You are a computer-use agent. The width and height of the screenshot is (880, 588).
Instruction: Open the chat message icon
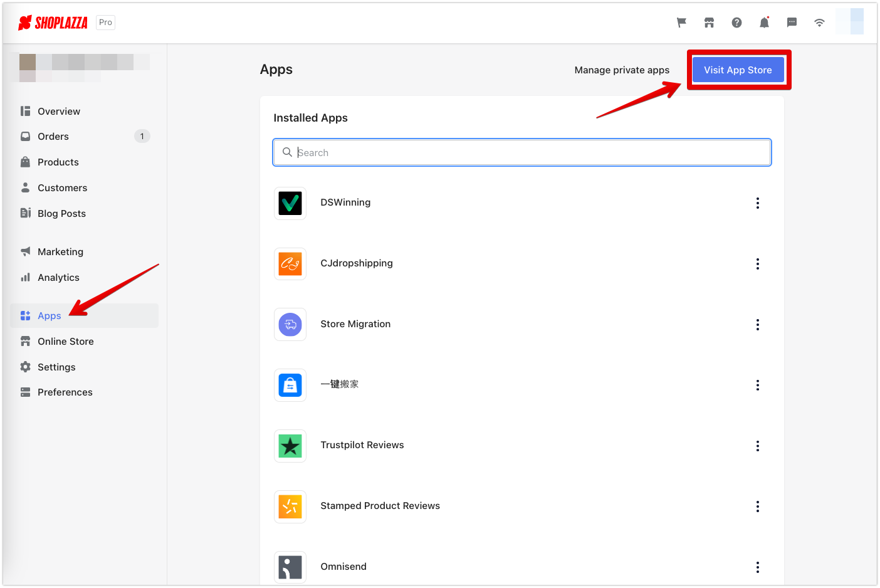point(792,23)
